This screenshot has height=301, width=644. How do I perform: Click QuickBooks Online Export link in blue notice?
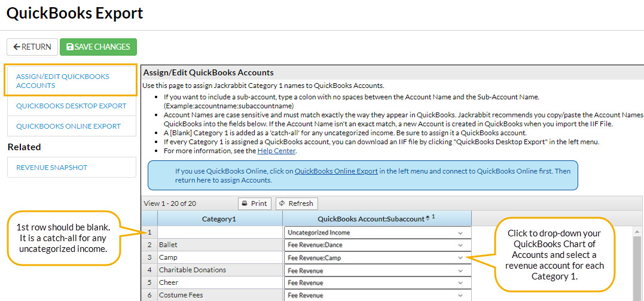(336, 171)
